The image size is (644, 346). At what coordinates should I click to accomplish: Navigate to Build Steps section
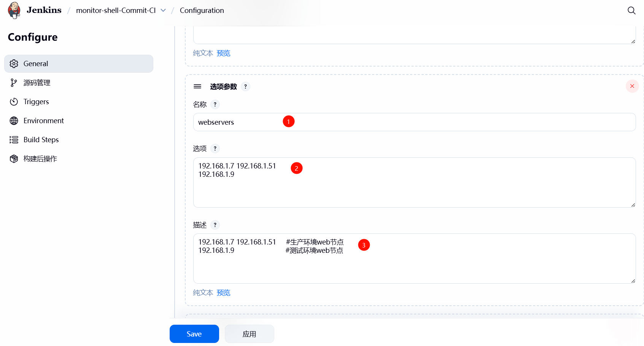pyautogui.click(x=41, y=140)
